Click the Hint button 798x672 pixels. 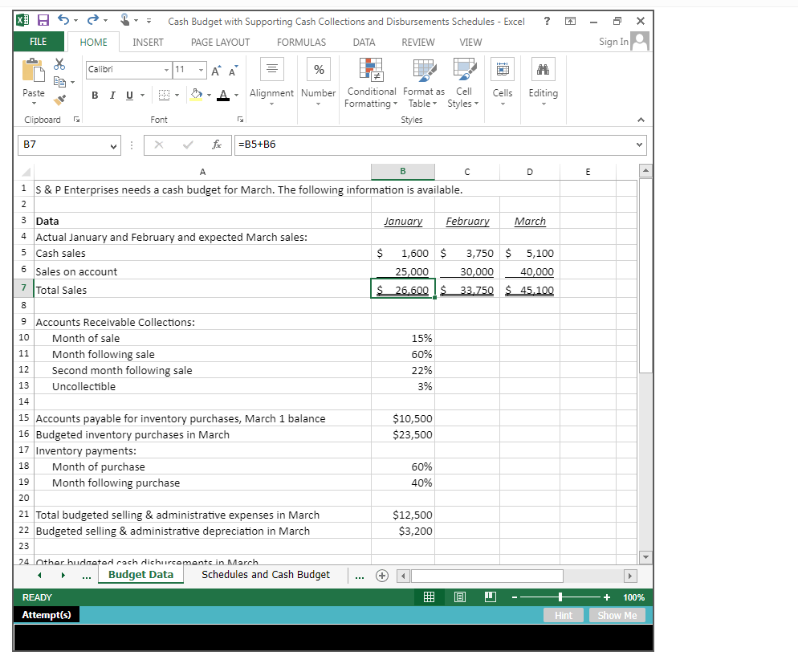click(x=564, y=614)
